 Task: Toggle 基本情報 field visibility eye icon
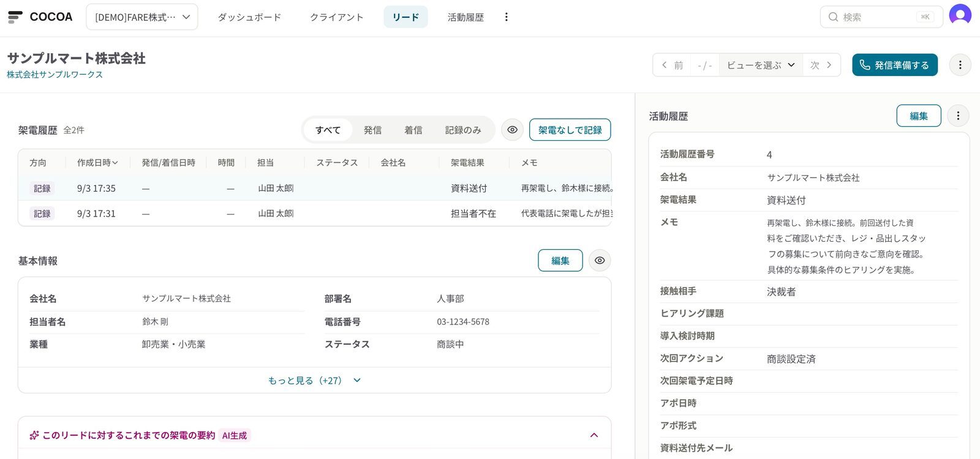600,260
